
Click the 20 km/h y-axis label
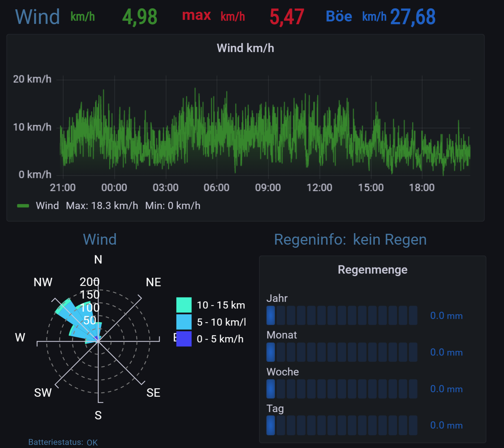[x=32, y=79]
